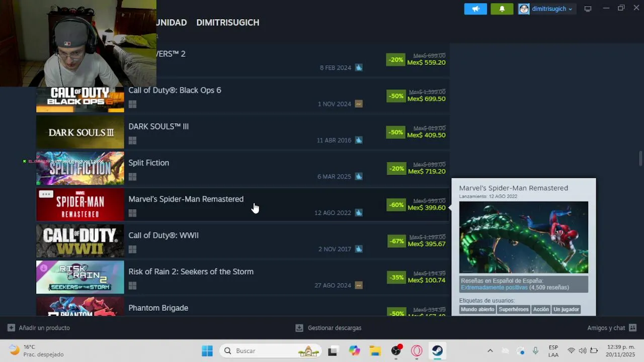Select the Call of Duty®: WWII title
This screenshot has height=362, width=644.
point(163,235)
